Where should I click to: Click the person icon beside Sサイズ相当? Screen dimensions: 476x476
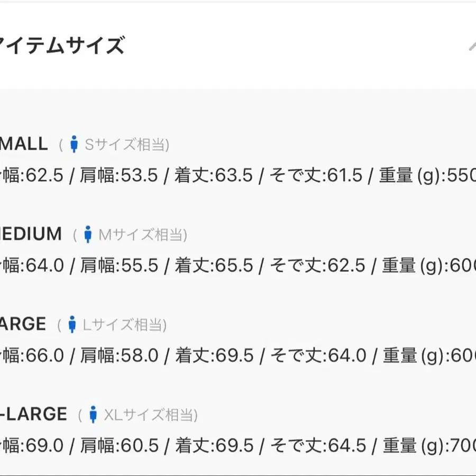(x=74, y=144)
